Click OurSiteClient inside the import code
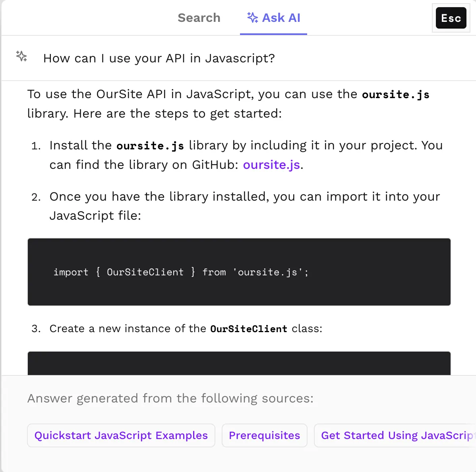This screenshot has height=472, width=476. [145, 272]
